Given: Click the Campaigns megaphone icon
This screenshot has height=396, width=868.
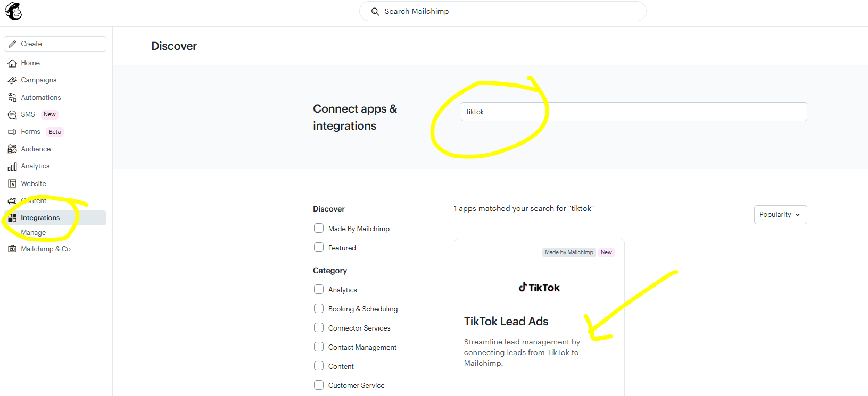Looking at the screenshot, I should [x=12, y=80].
